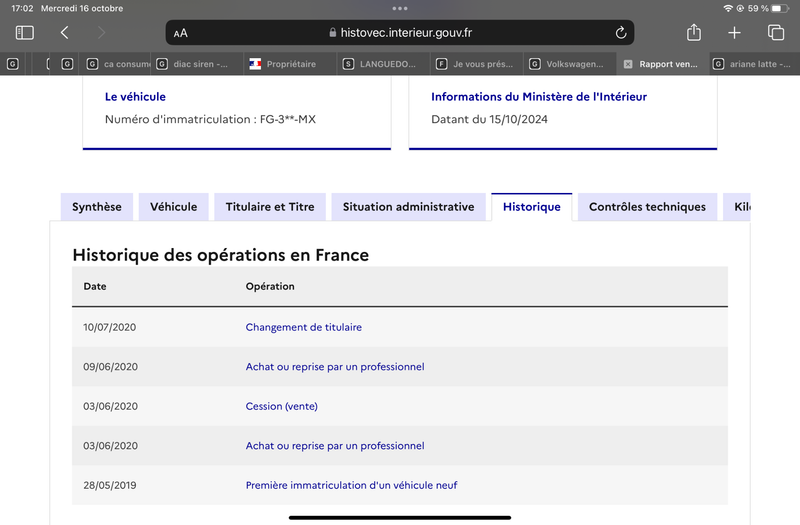Switch to the Je vous prés... browser tab
This screenshot has width=800, height=525.
tap(477, 64)
